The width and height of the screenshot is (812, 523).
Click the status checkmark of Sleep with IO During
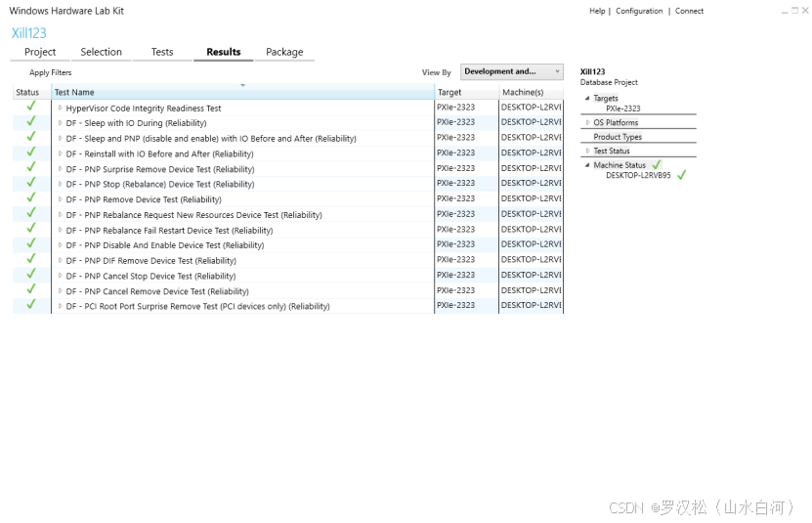(x=31, y=121)
